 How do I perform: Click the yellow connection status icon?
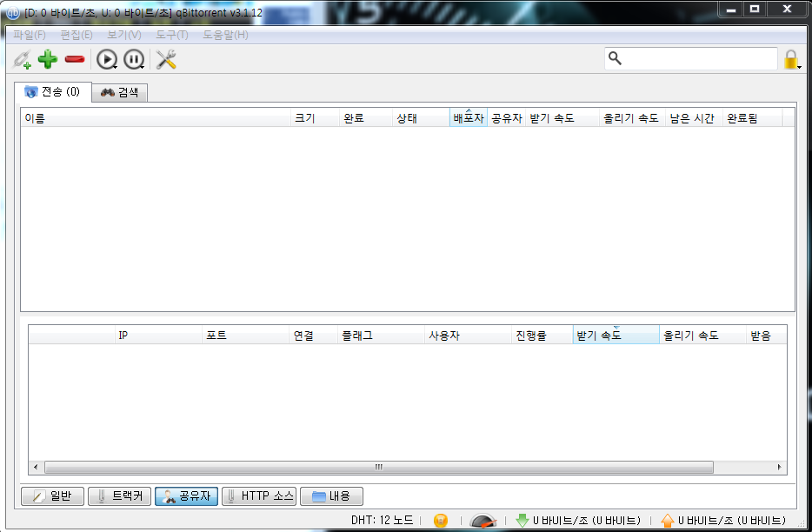(x=441, y=520)
